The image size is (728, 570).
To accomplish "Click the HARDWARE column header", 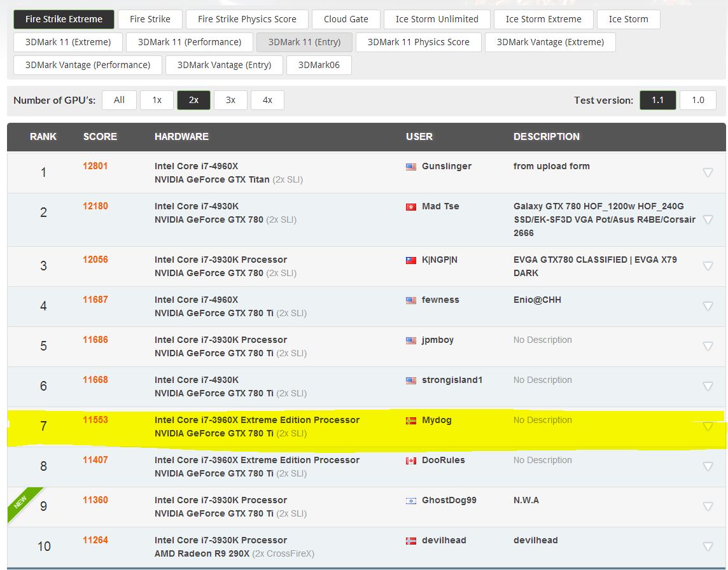I will [181, 137].
